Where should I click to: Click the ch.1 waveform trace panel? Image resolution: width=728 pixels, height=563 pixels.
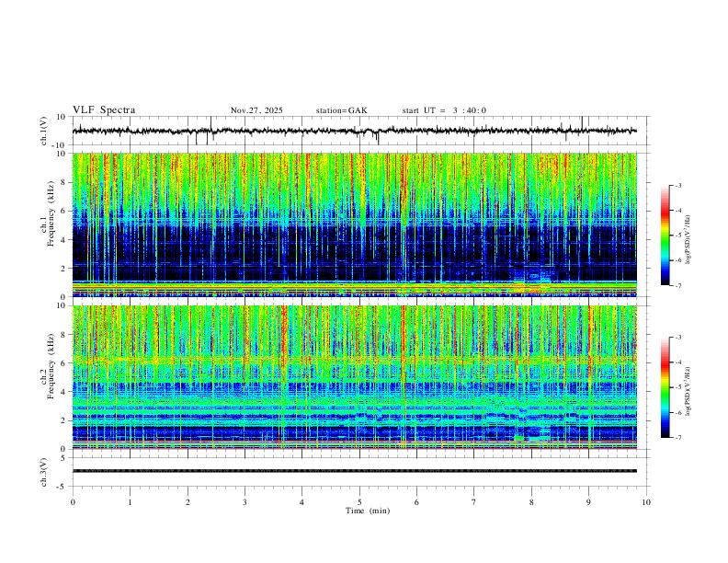361,131
